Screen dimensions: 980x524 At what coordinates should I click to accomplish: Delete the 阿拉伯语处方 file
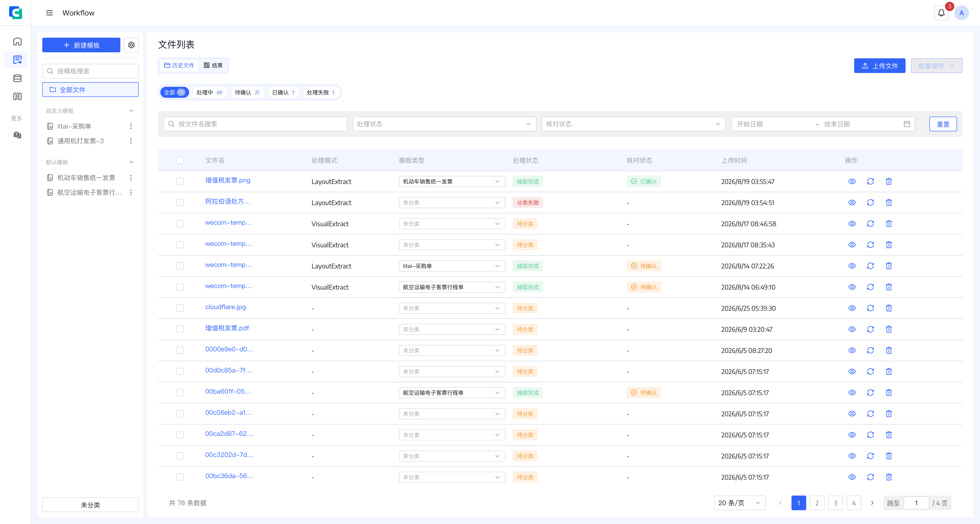click(x=889, y=203)
